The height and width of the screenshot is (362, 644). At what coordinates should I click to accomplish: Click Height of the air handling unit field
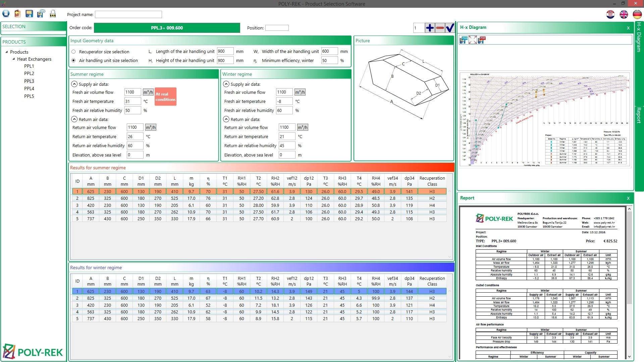click(x=225, y=60)
